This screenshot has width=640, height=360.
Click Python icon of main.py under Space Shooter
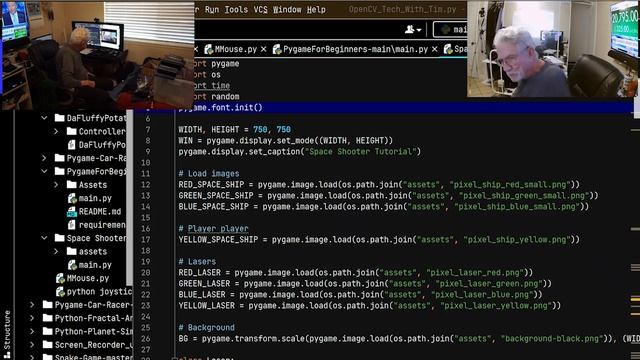pos(72,265)
